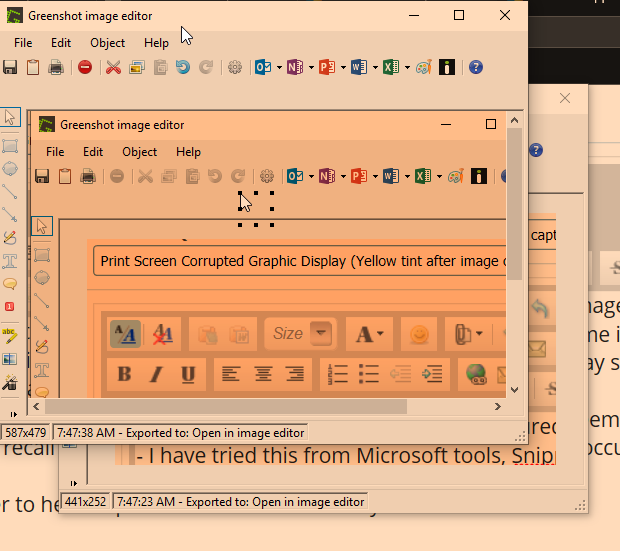This screenshot has width=620, height=551.
Task: Click horizontal scrollbar right arrow
Action: point(498,407)
